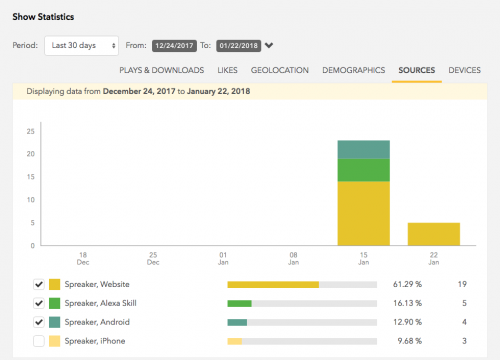Click the count '19' for Website
Viewport: 500px width, 360px height.
(x=462, y=284)
